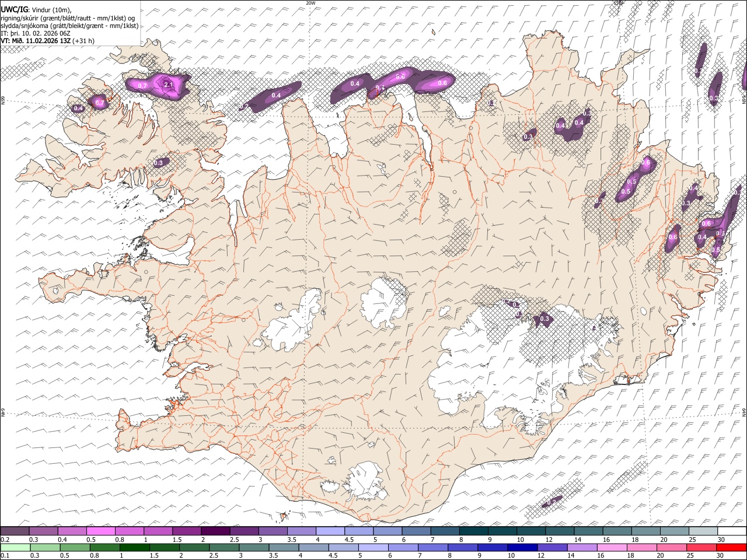The width and height of the screenshot is (747, 560).
Task: Click the "(+31 h)" forecast offset text
Action: tap(83, 41)
